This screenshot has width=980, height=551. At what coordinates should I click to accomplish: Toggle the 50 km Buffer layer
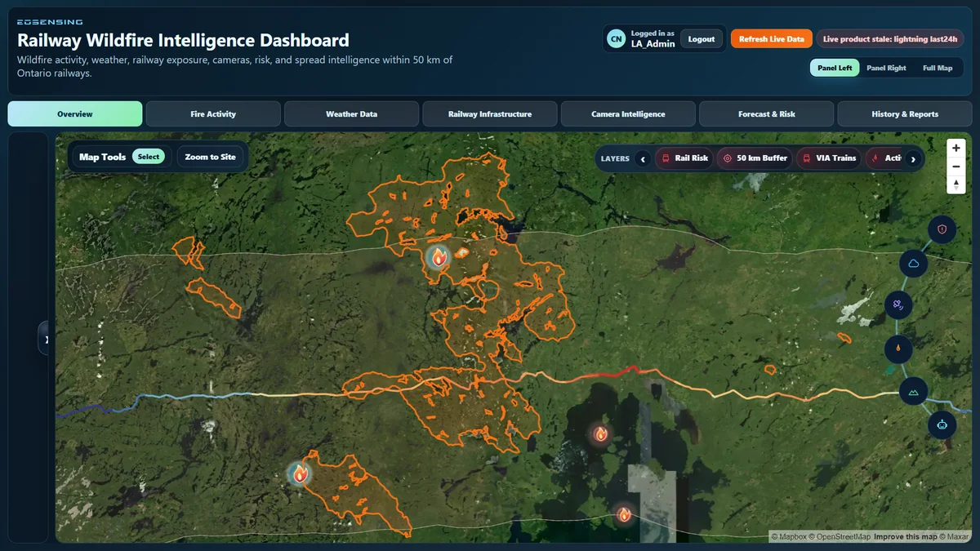pyautogui.click(x=755, y=158)
